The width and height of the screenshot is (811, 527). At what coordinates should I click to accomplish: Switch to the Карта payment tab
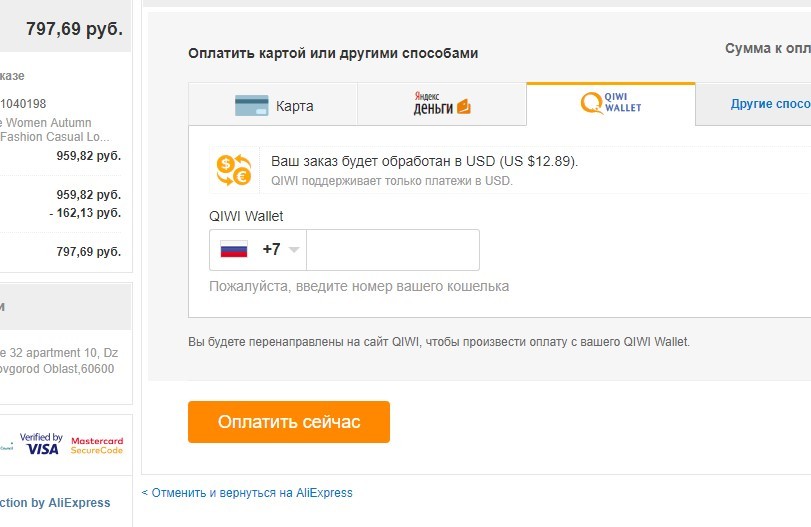[x=273, y=104]
